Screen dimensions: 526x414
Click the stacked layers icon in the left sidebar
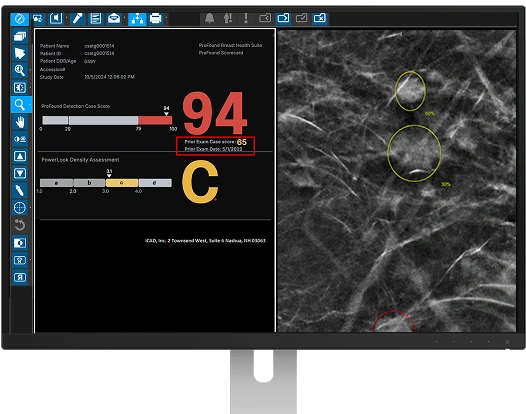pyautogui.click(x=20, y=36)
